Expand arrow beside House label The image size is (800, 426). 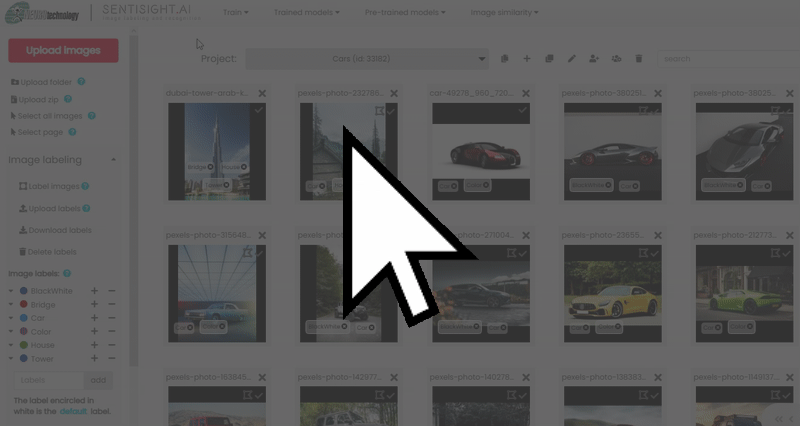click(x=11, y=345)
